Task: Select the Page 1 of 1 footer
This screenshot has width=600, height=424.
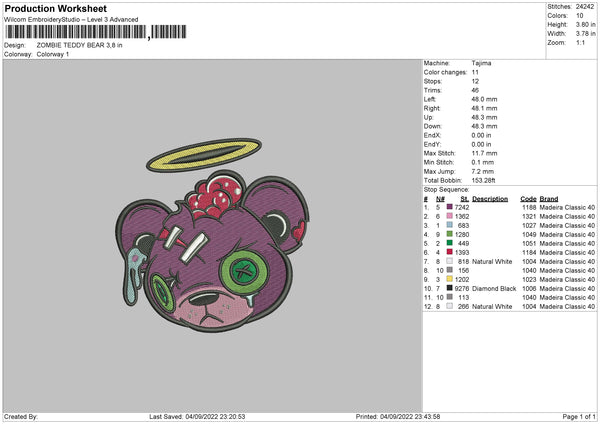Action: [579, 416]
